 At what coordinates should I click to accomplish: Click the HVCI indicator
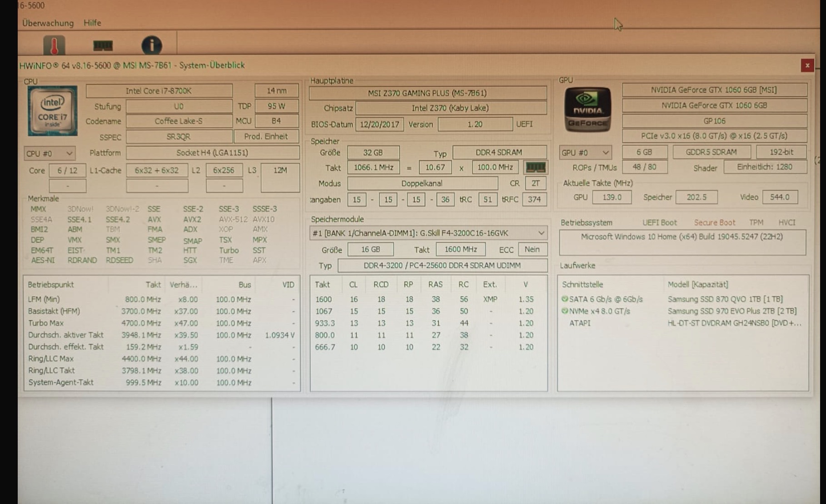click(x=786, y=222)
